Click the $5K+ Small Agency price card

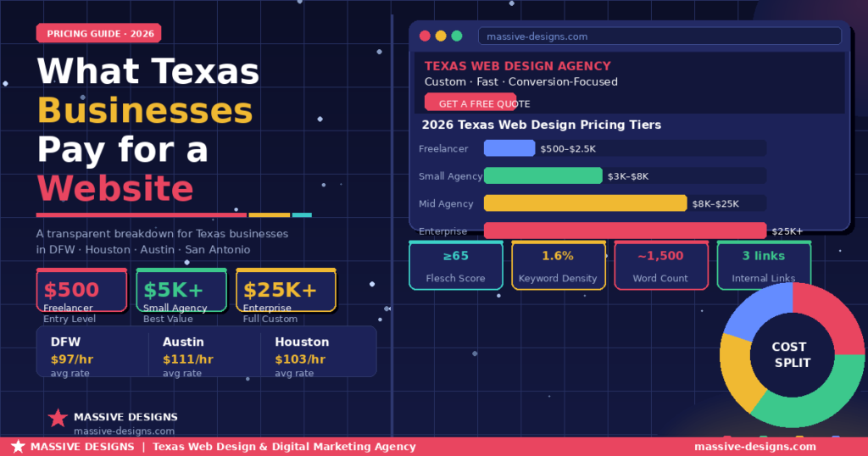pyautogui.click(x=181, y=290)
